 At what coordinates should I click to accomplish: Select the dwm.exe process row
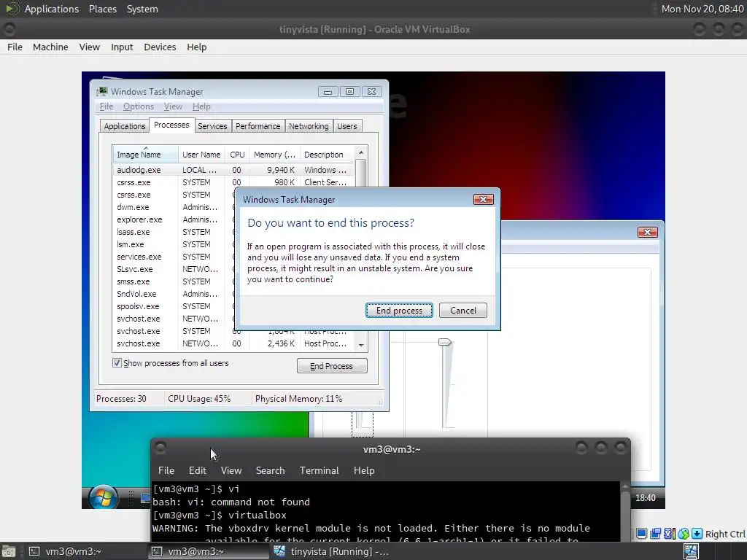[x=173, y=207]
